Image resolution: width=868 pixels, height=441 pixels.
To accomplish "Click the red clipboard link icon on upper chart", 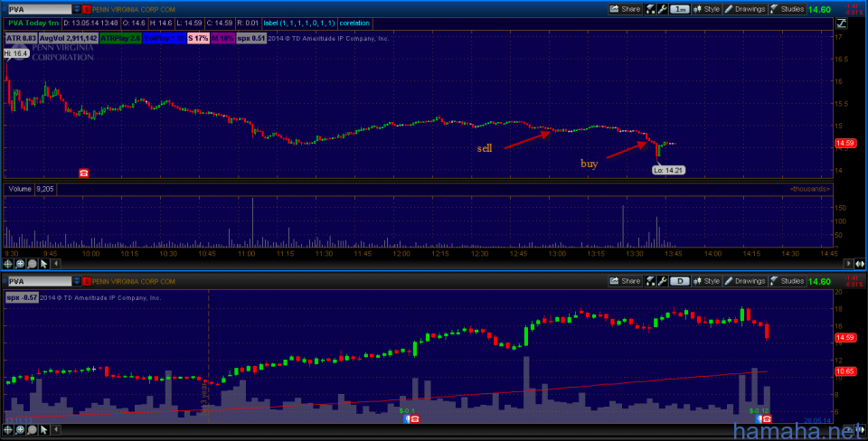I will pos(87,9).
